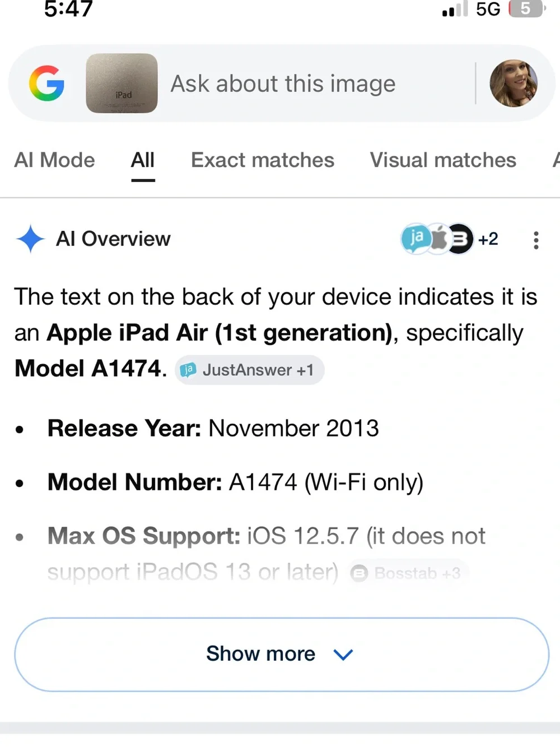
Task: Select the All tab
Action: pyautogui.click(x=143, y=160)
